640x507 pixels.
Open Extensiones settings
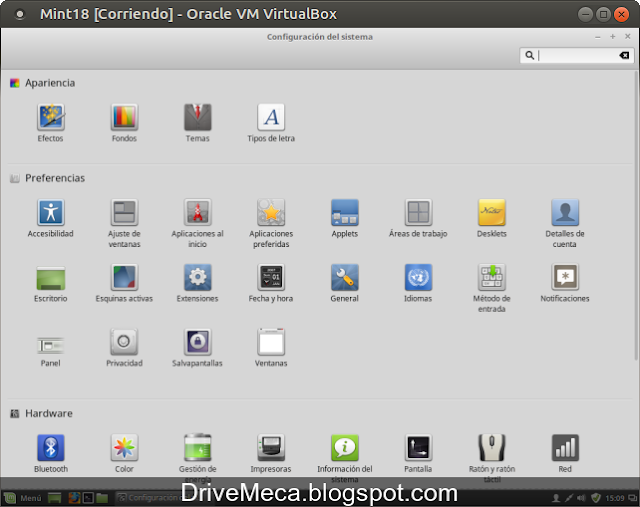pyautogui.click(x=198, y=284)
